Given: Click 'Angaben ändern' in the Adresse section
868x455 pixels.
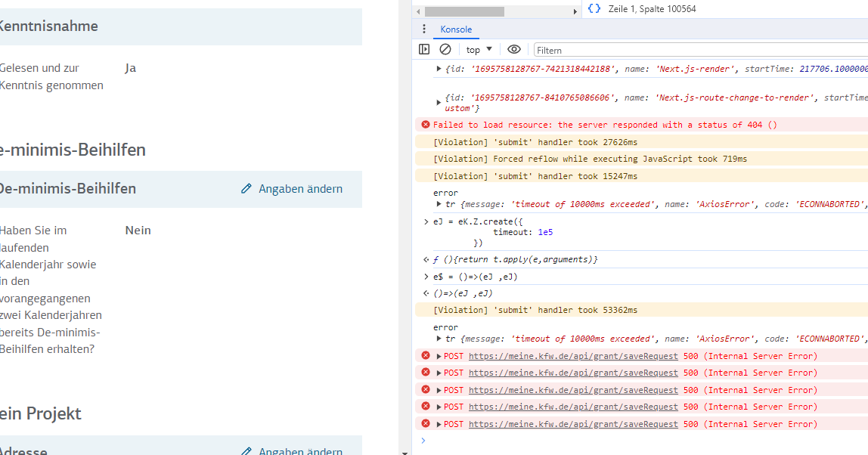Looking at the screenshot, I should [x=301, y=451].
